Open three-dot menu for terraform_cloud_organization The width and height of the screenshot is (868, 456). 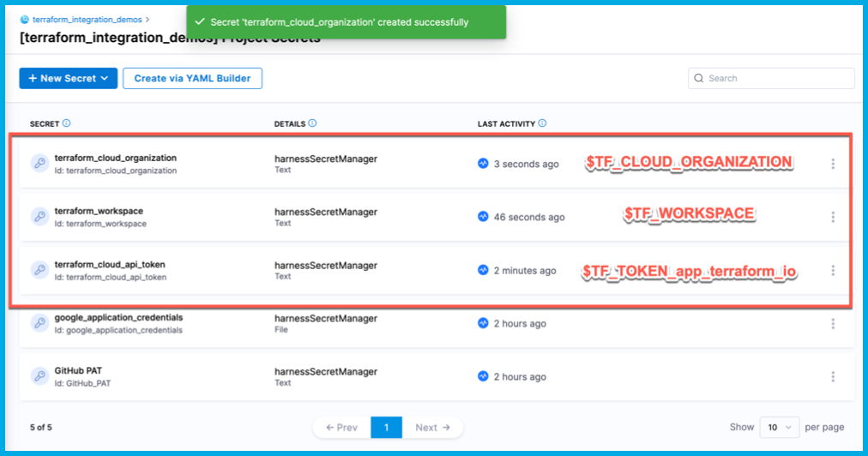[833, 164]
